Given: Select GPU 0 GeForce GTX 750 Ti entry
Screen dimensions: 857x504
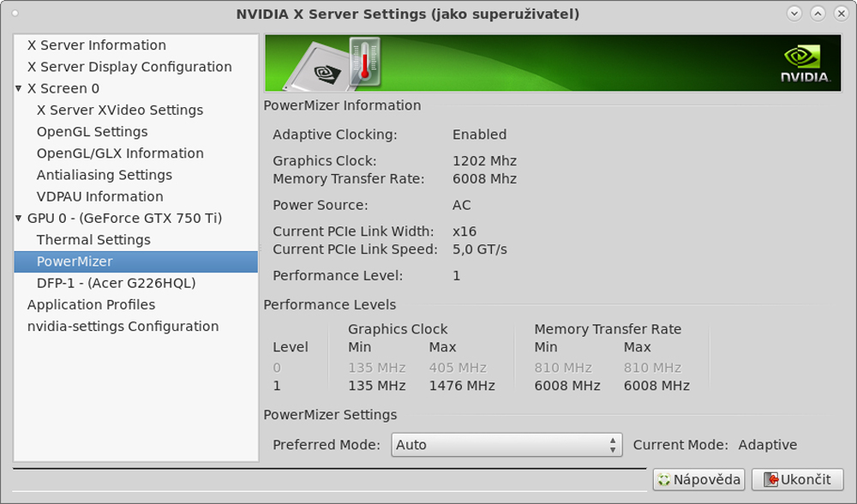Looking at the screenshot, I should tap(124, 218).
